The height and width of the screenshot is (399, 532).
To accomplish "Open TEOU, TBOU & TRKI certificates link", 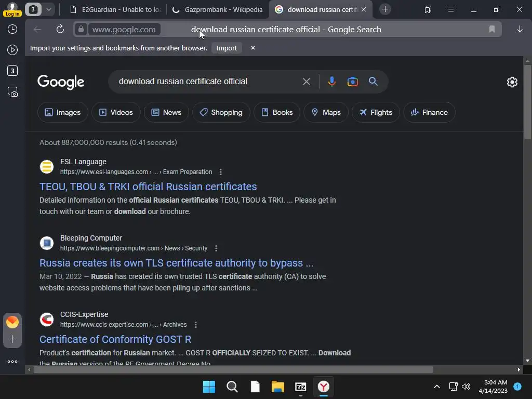I will (148, 187).
